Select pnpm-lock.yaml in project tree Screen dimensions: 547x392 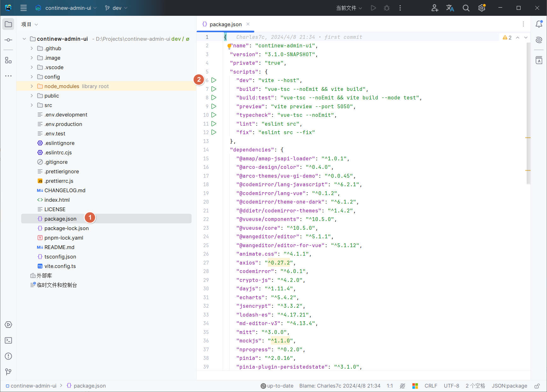(x=64, y=238)
